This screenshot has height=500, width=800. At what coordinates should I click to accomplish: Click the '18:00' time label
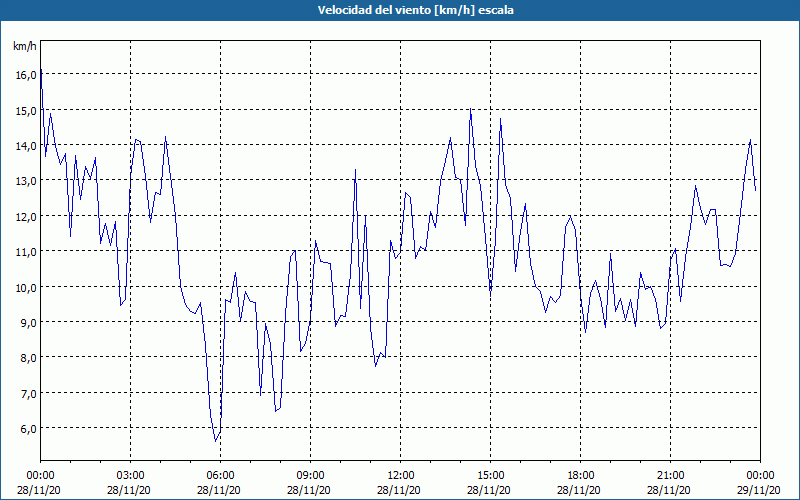coord(581,476)
